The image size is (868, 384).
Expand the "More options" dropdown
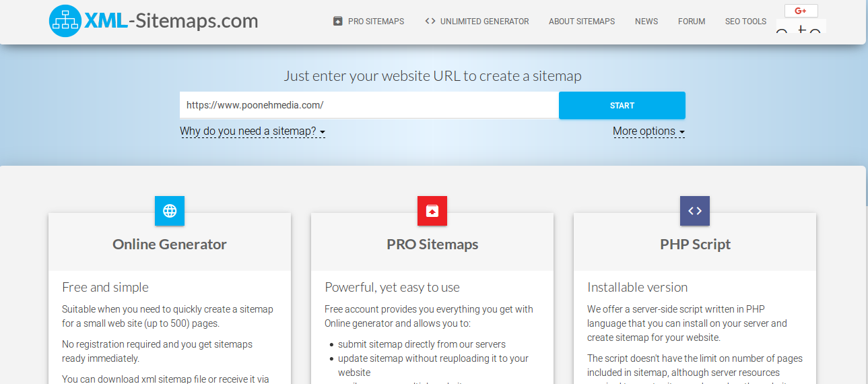pos(648,131)
